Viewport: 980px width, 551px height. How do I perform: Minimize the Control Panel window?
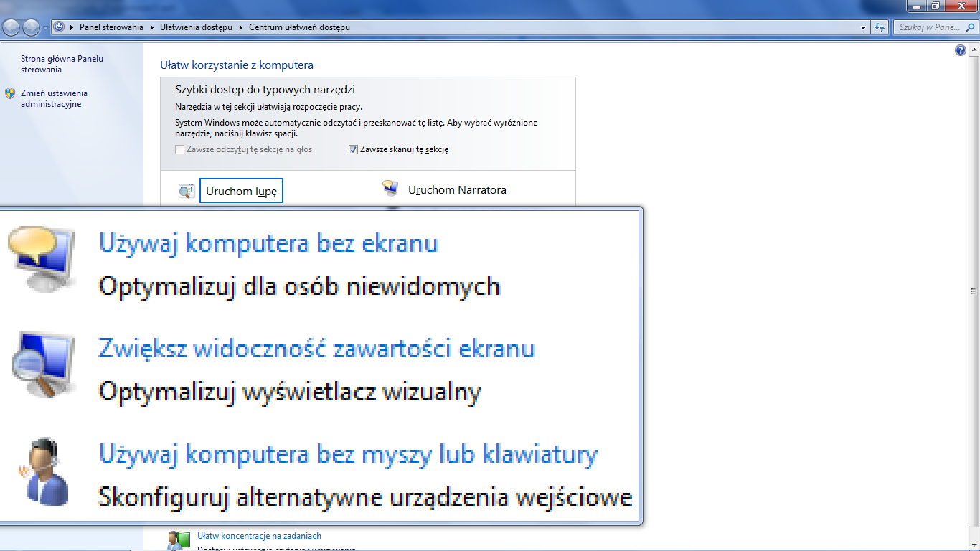(x=916, y=6)
